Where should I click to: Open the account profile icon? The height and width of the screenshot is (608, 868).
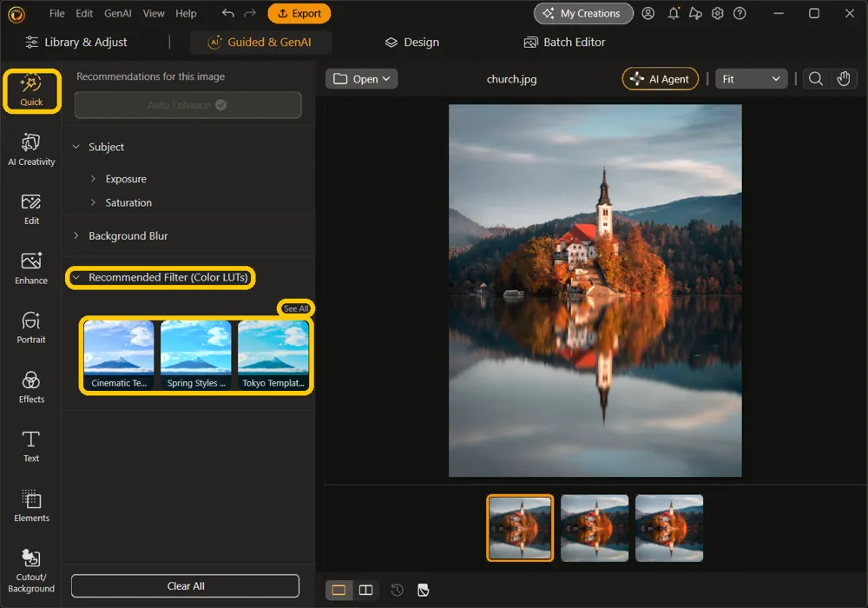click(648, 13)
